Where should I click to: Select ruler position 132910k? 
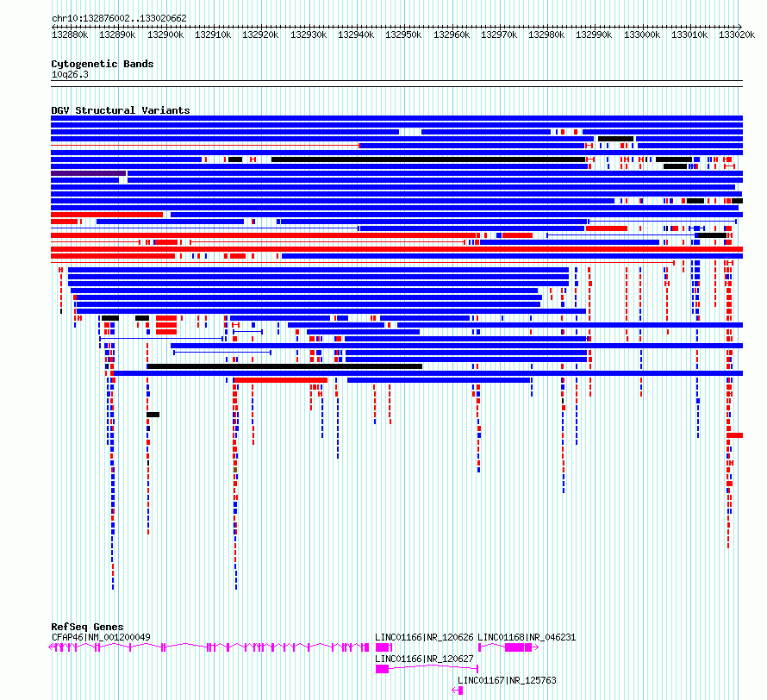(213, 34)
